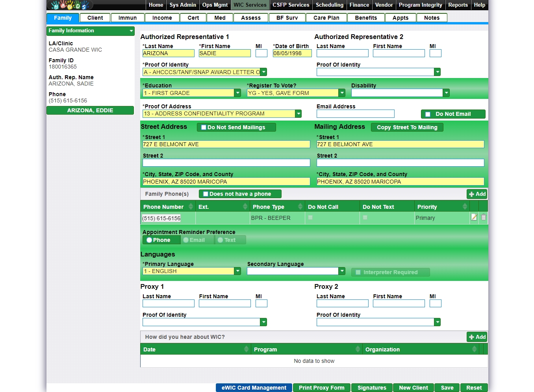Add a new family phone
Screen dimensions: 534x392
(x=477, y=194)
